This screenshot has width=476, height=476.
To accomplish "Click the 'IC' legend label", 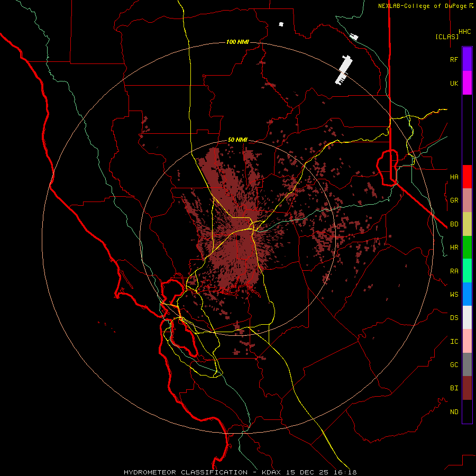I will tap(454, 342).
